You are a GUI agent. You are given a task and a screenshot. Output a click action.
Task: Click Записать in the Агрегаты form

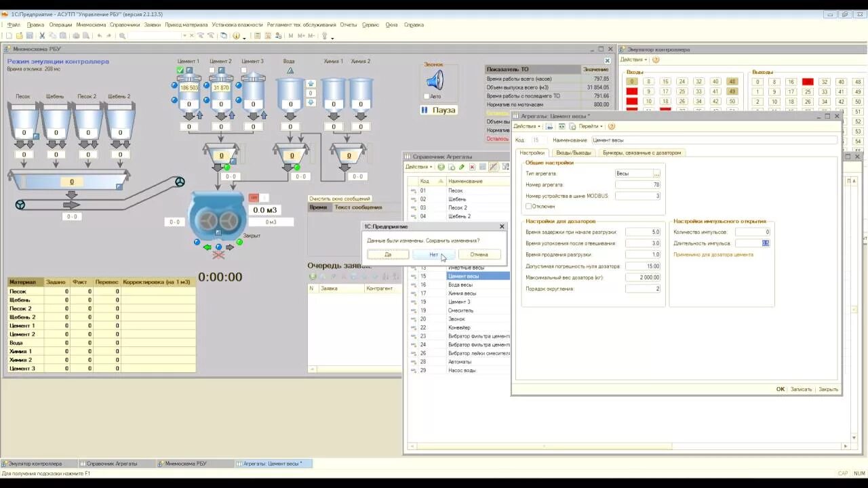pos(801,389)
